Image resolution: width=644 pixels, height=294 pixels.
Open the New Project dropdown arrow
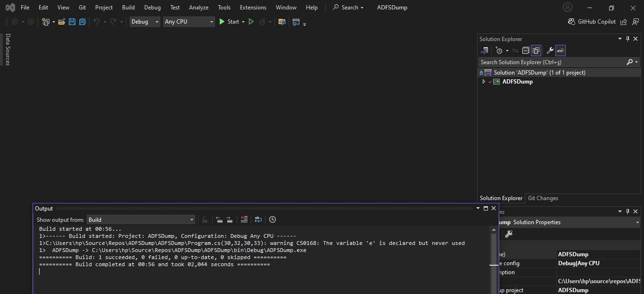point(54,22)
